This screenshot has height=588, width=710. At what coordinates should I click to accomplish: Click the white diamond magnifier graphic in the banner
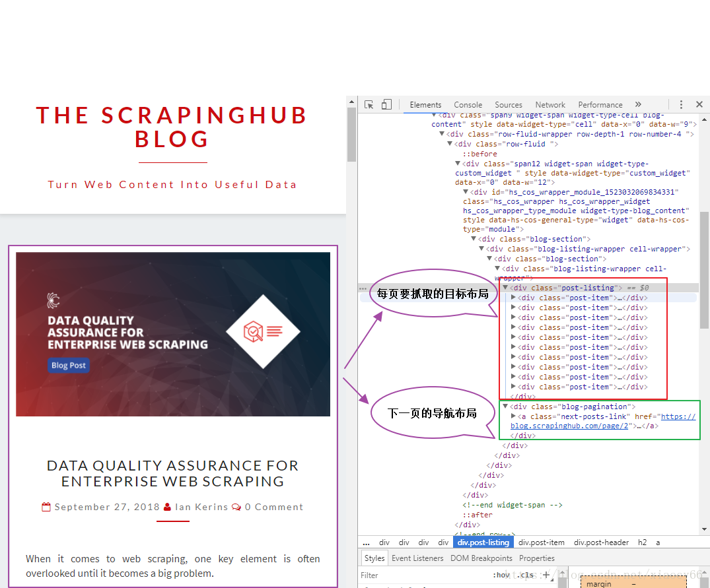point(263,331)
